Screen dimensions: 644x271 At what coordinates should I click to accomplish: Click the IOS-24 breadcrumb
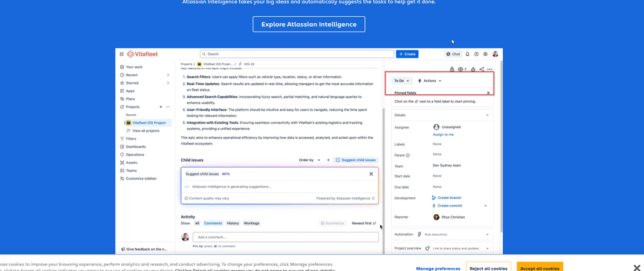click(x=249, y=64)
